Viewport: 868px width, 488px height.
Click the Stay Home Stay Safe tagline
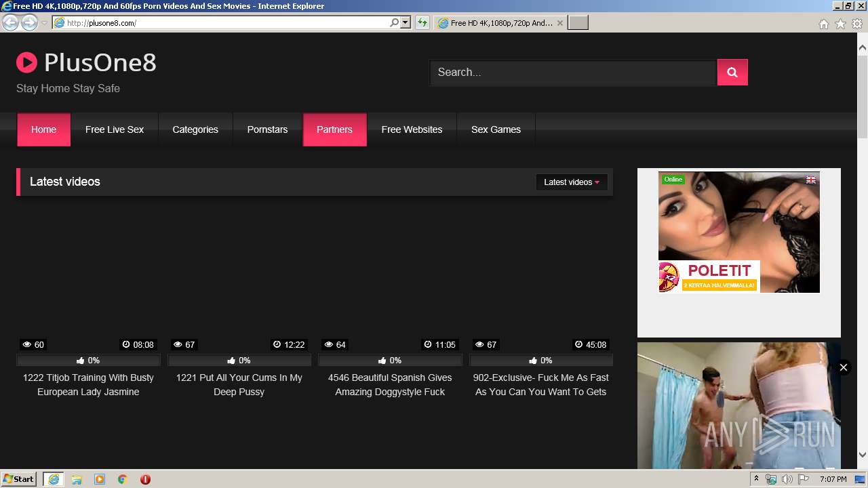(68, 88)
